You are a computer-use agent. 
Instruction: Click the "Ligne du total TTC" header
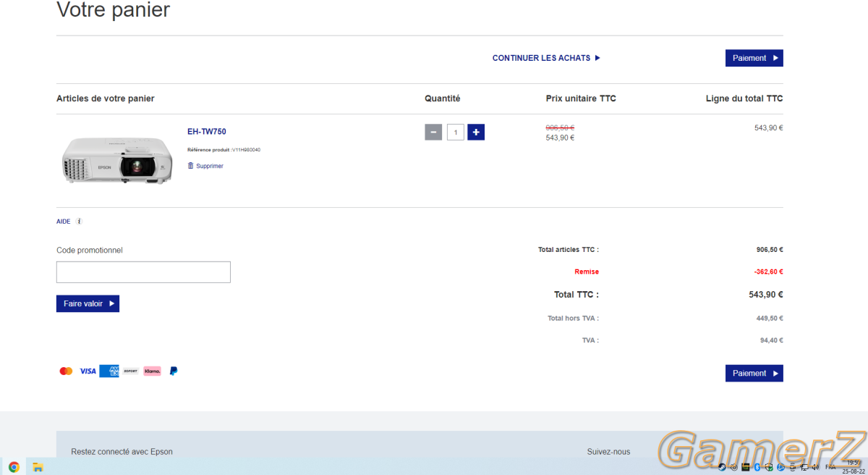(744, 98)
